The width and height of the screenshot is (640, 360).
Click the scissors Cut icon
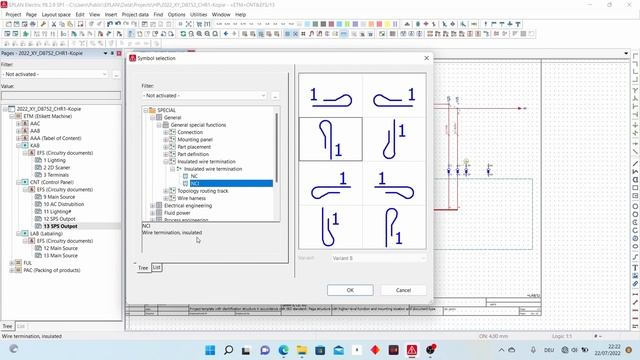[x=54, y=24]
